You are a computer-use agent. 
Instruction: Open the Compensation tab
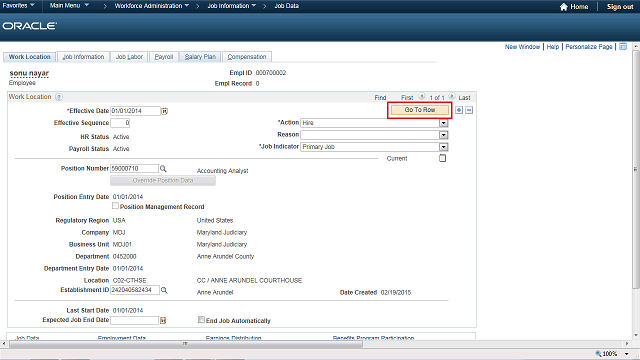click(x=247, y=57)
